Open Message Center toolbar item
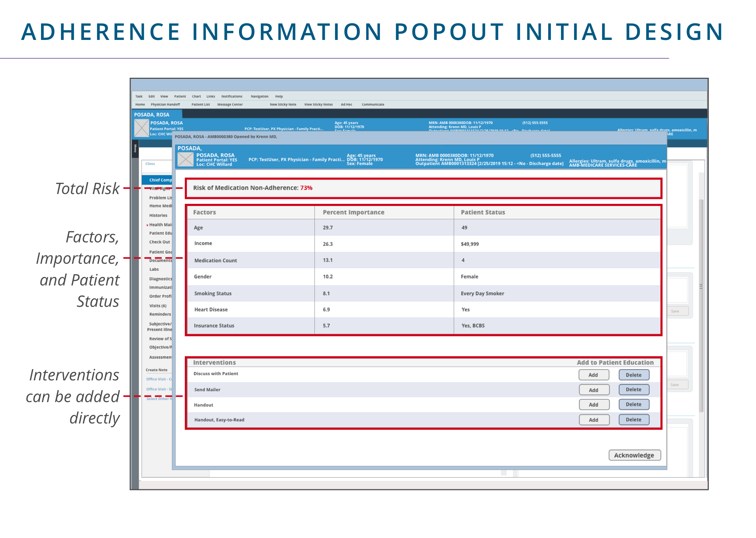Image resolution: width=756 pixels, height=538 pixels. pos(230,104)
